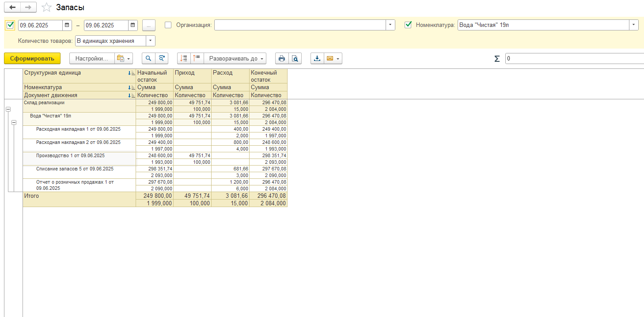The height and width of the screenshot is (317, 644).
Task: Click find next icon
Action: pos(162,58)
